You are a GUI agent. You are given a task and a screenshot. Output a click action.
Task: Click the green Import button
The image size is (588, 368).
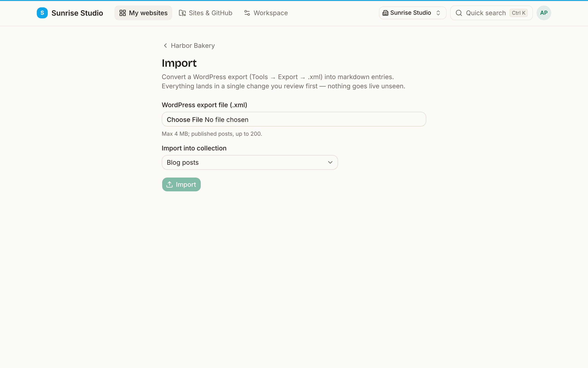point(181,184)
